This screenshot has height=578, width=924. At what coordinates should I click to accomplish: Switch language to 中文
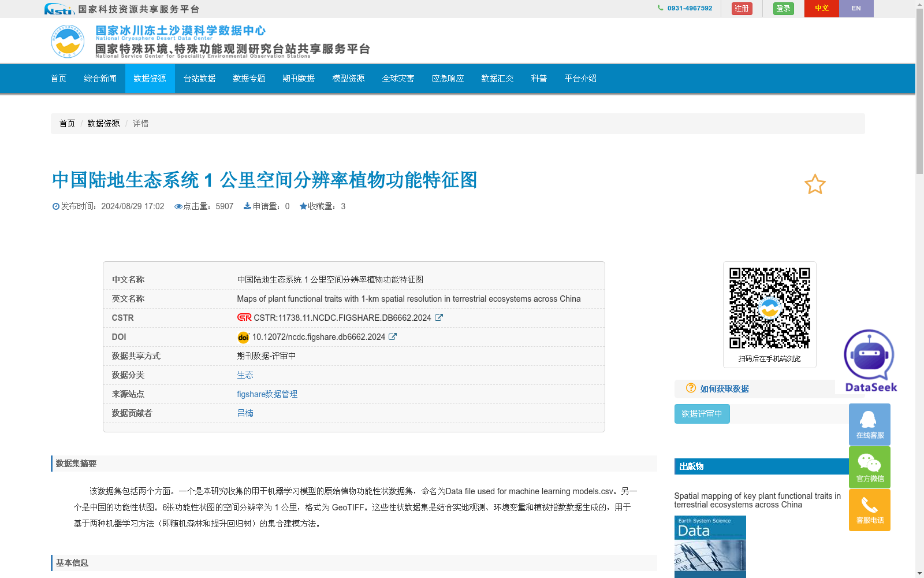pos(822,9)
